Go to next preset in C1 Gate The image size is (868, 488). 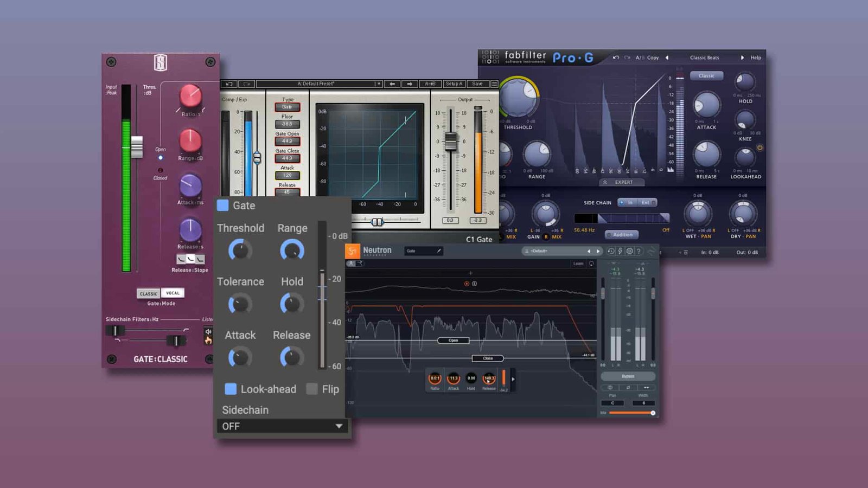[x=410, y=84]
